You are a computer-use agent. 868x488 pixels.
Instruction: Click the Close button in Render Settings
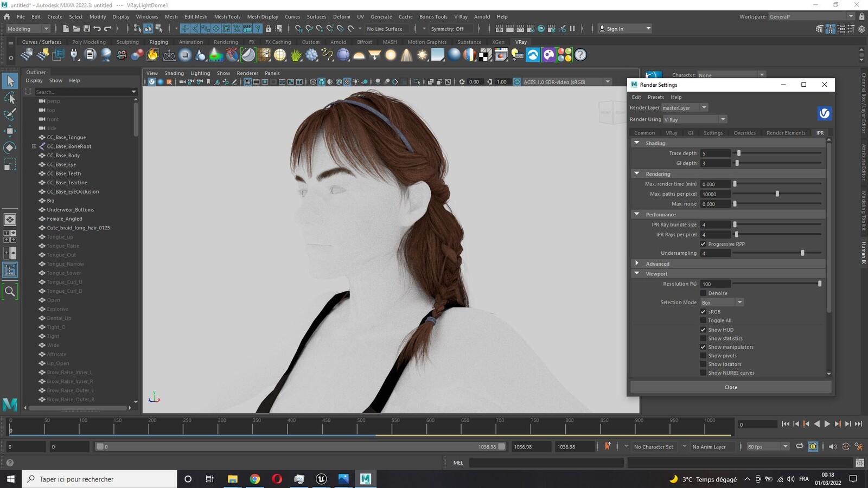731,387
